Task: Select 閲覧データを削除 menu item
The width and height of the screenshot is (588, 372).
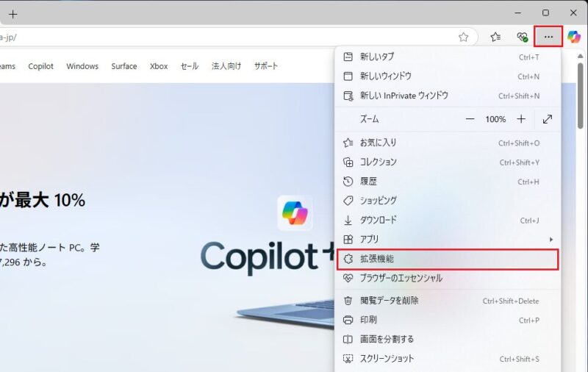Action: (448, 301)
